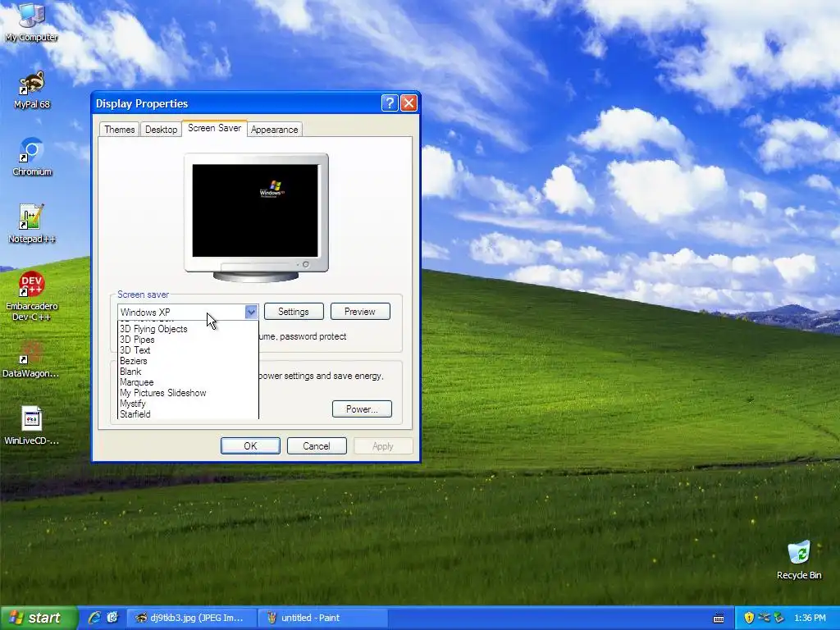Switch to dj9tkb3.jpg taskbar window
The height and width of the screenshot is (630, 840).
tap(190, 618)
